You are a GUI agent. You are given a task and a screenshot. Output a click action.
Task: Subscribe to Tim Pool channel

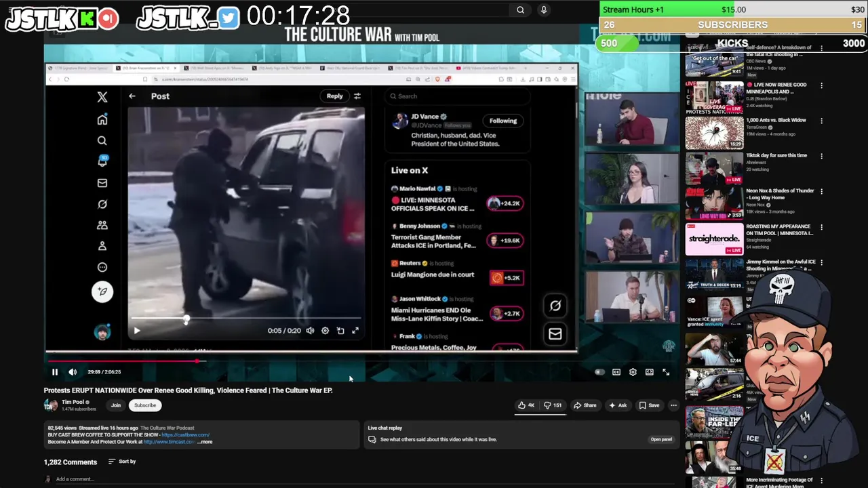point(145,405)
